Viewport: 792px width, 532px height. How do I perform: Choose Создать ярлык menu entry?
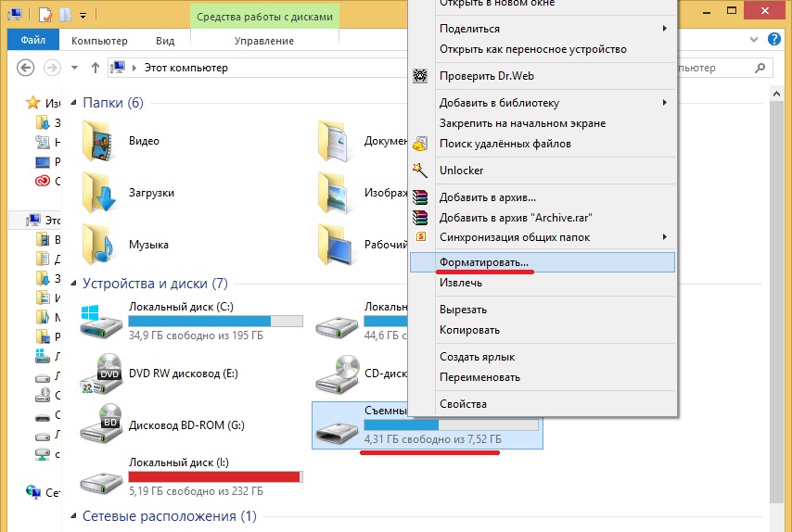542,357
